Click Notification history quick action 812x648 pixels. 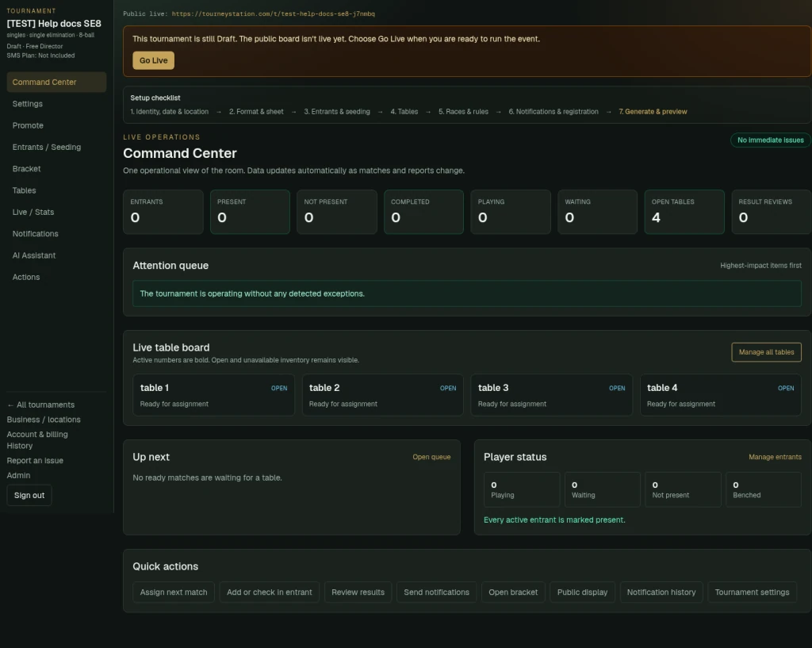pos(661,592)
